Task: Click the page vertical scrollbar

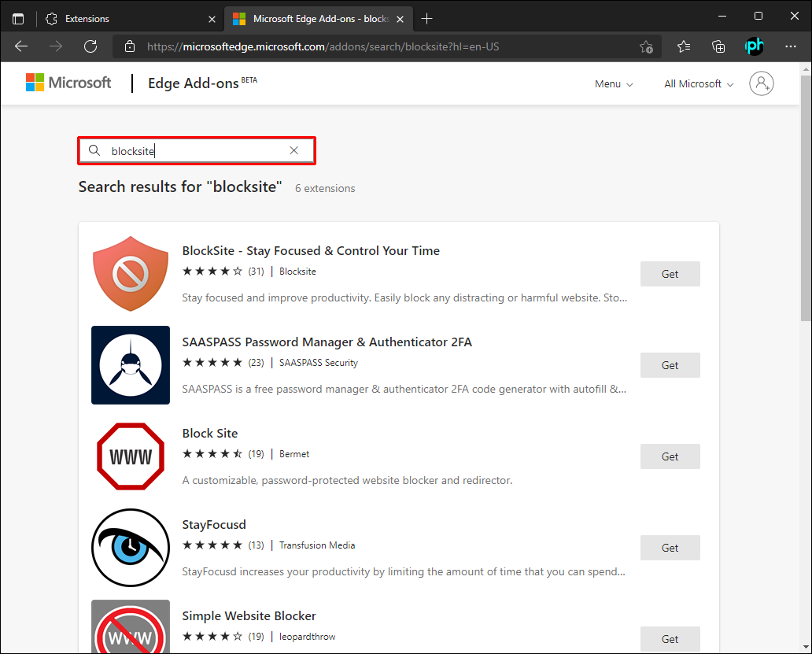Action: [x=805, y=197]
